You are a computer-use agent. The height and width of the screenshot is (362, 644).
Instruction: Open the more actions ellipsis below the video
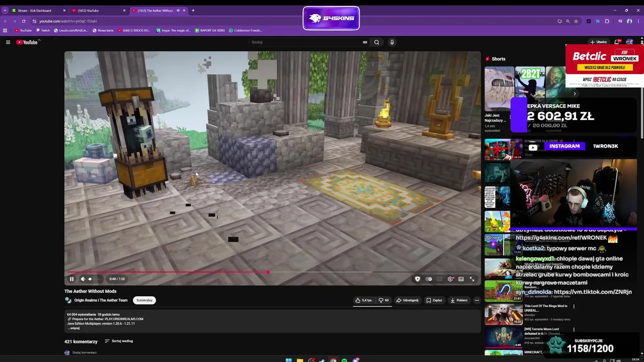click(x=477, y=300)
